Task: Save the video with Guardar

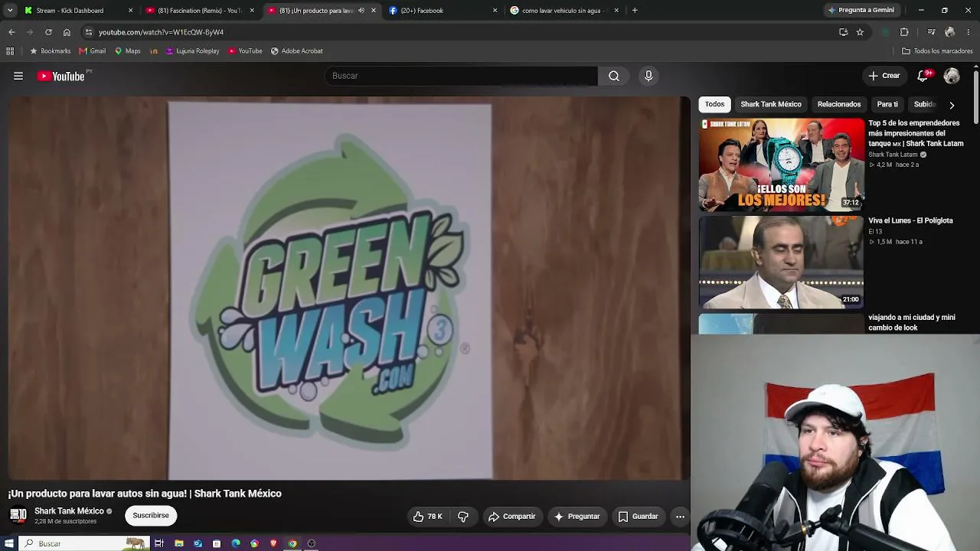Action: click(639, 517)
